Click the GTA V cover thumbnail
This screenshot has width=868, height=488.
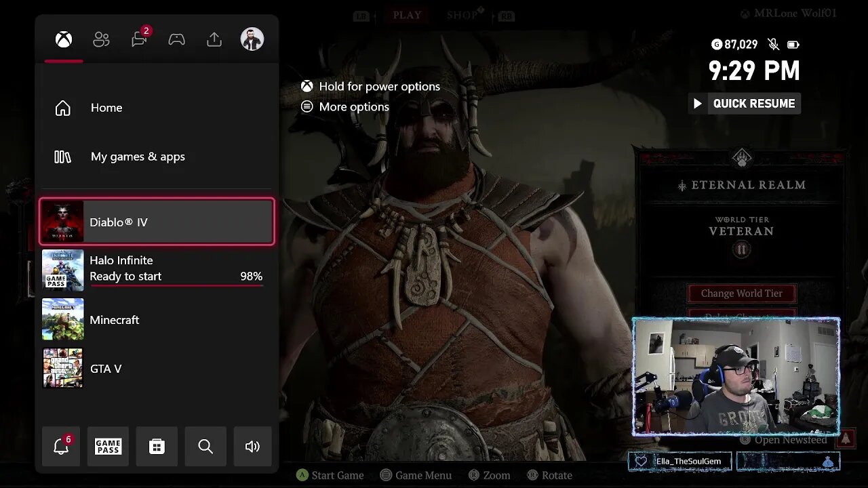click(62, 368)
